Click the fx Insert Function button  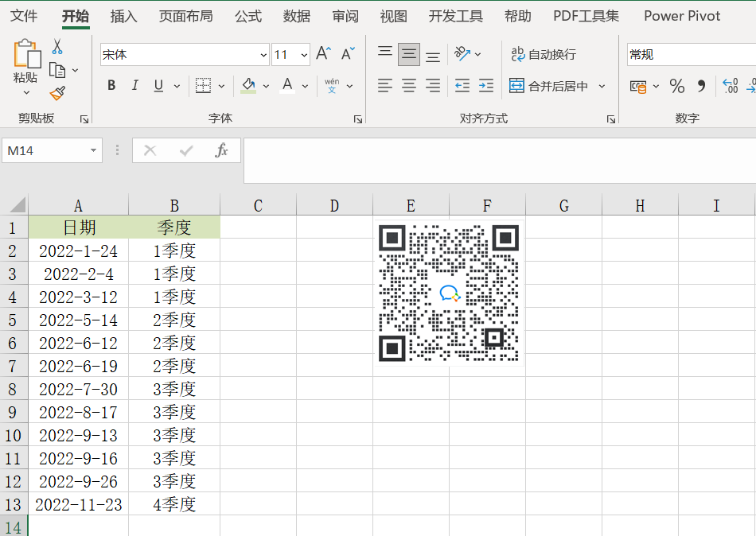pos(221,150)
